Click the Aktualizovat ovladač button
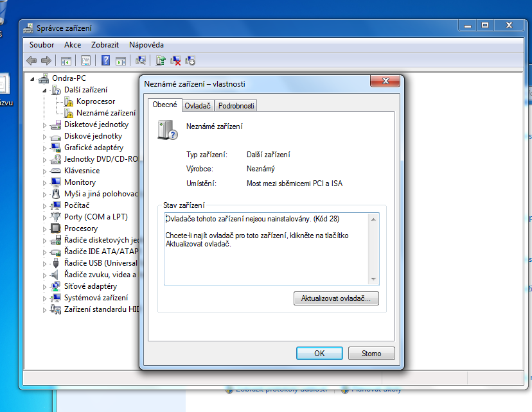The height and width of the screenshot is (412, 532). 336,298
